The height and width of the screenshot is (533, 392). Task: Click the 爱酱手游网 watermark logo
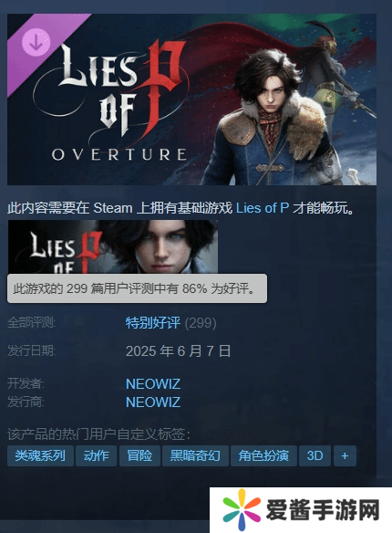pyautogui.click(x=301, y=510)
